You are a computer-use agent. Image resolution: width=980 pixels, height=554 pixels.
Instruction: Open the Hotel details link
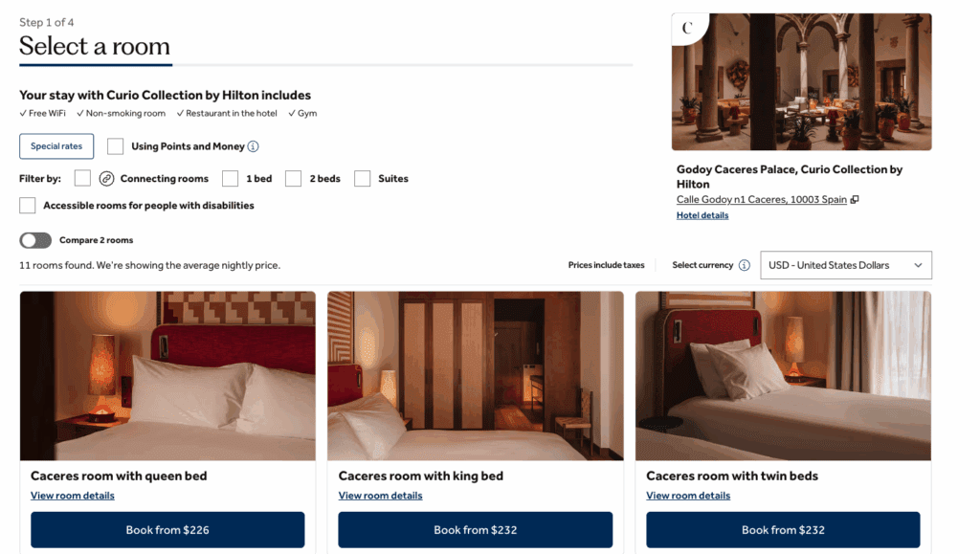coord(702,215)
